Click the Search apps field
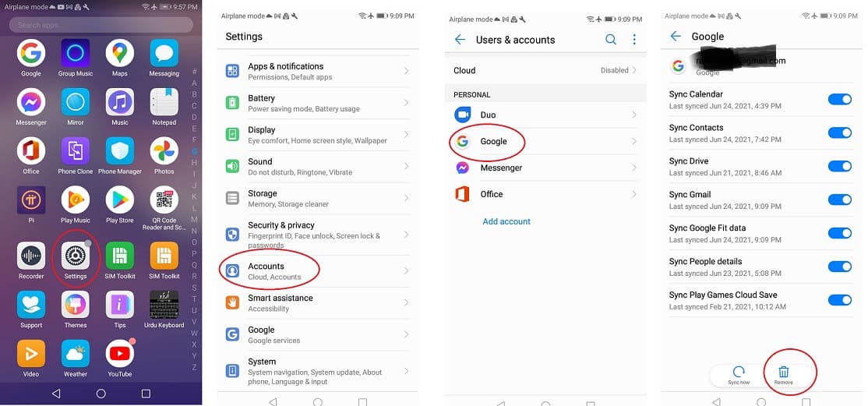Image resolution: width=868 pixels, height=406 pixels. (101, 25)
